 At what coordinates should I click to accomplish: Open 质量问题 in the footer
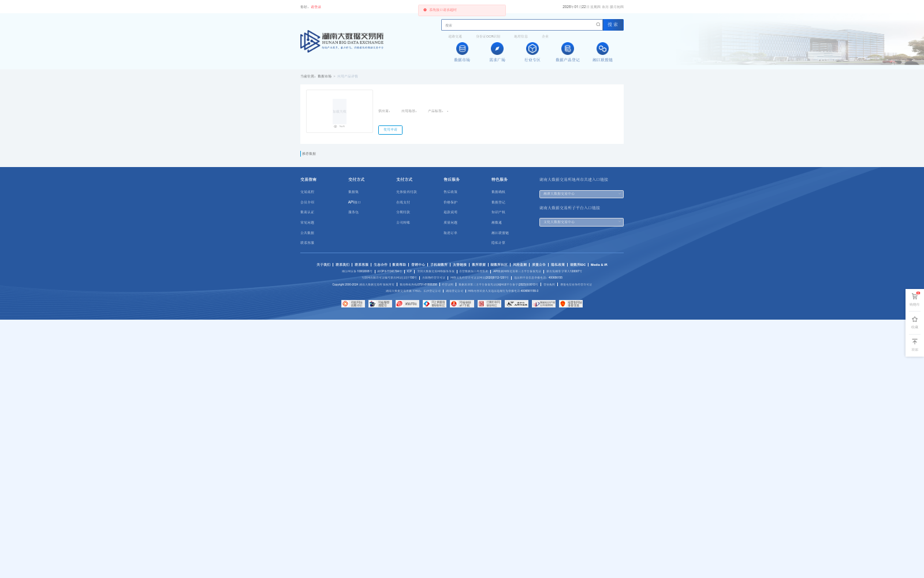point(450,223)
